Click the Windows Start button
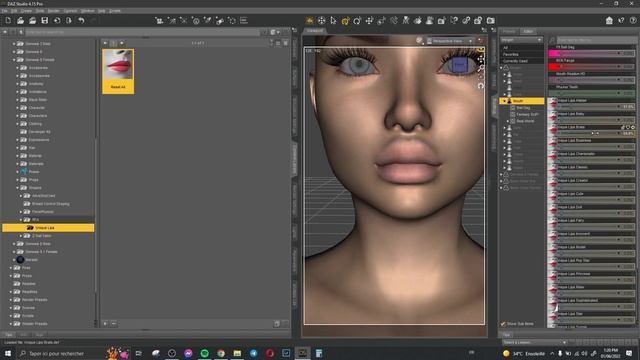 [8, 353]
